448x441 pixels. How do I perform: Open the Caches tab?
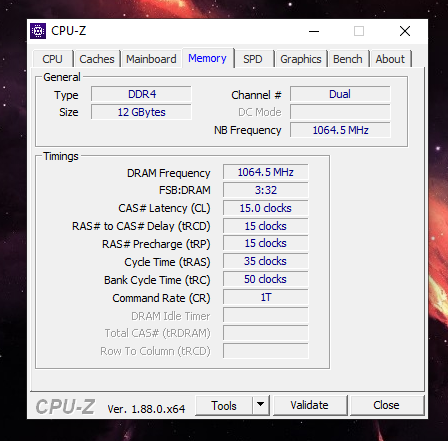[97, 59]
